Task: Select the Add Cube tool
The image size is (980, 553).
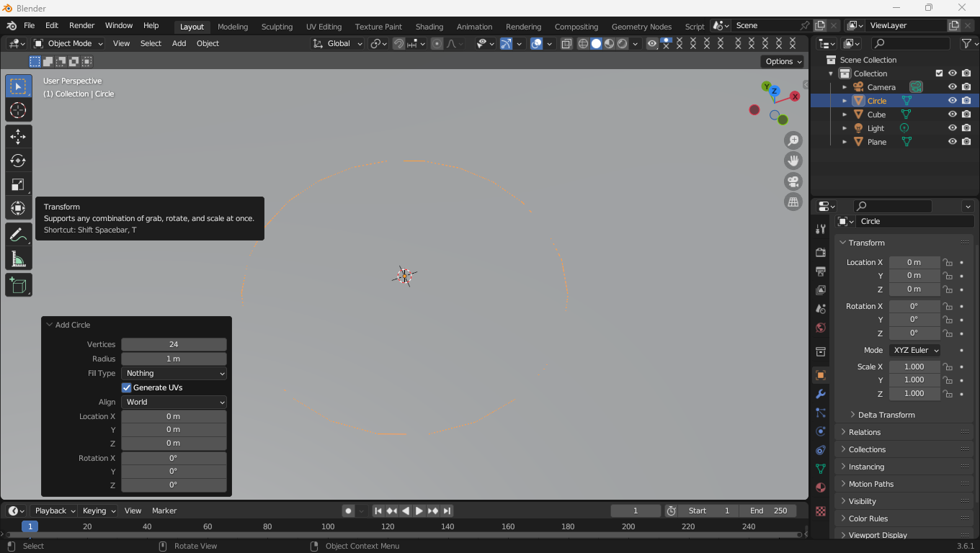Action: point(18,285)
